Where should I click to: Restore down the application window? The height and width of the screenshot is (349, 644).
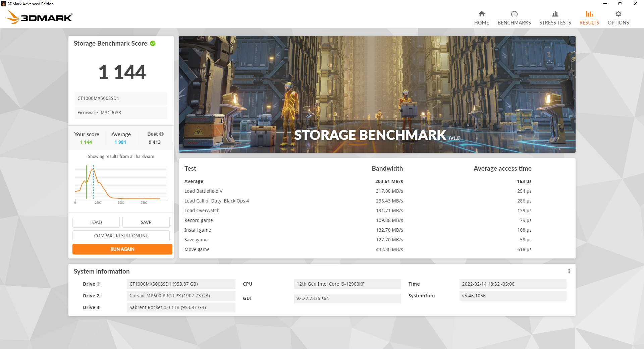(620, 4)
